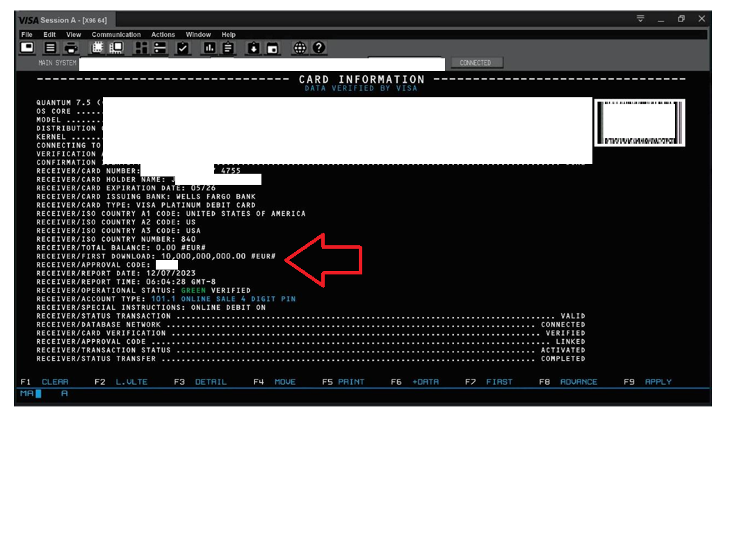The image size is (744, 560).
Task: Click the screen display icon at toolbar start
Action: click(x=27, y=48)
